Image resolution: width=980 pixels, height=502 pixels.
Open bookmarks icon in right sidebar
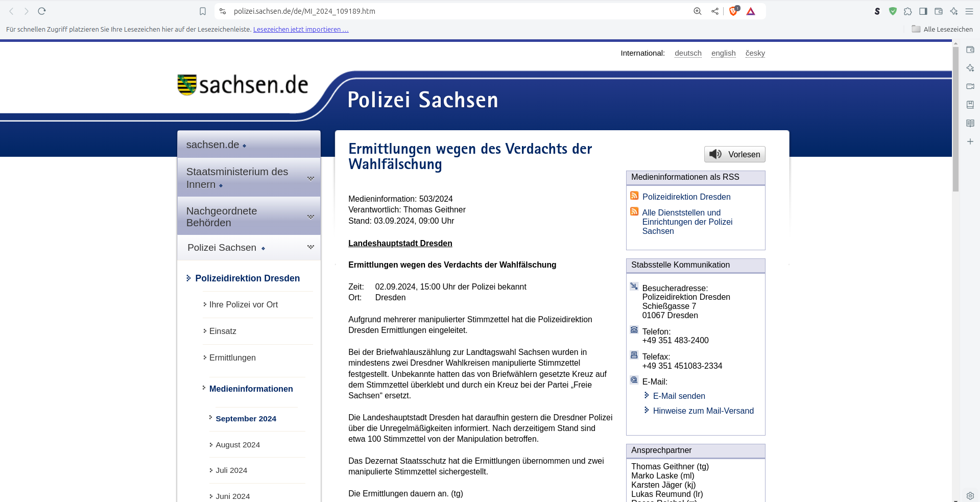[x=970, y=105]
